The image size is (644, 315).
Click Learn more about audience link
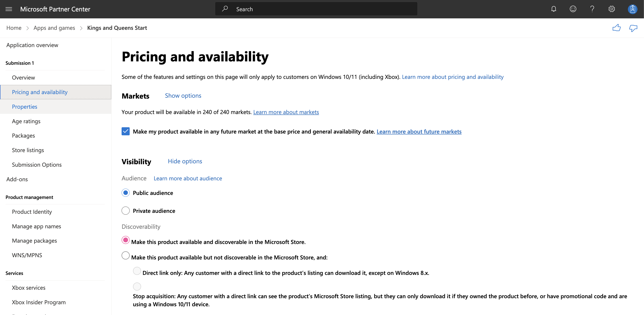pos(188,178)
